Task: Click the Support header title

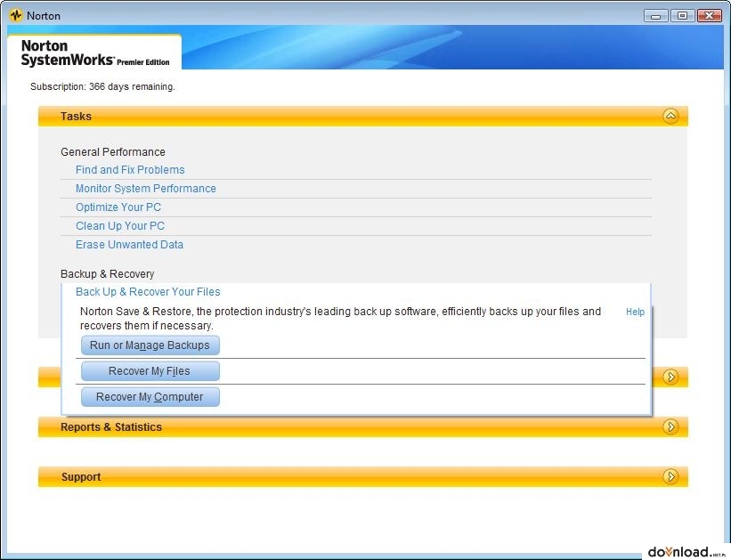Action: pos(81,476)
